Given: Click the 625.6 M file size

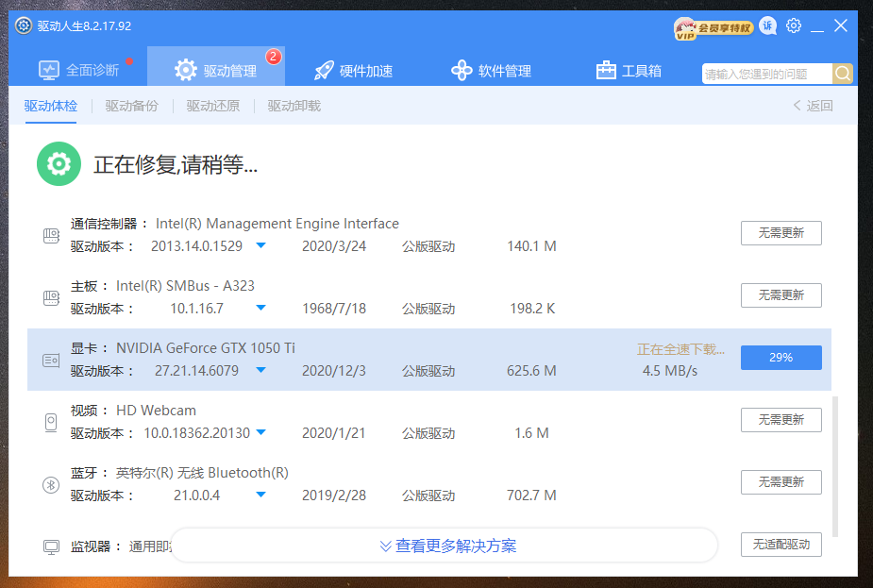Looking at the screenshot, I should pyautogui.click(x=531, y=371).
